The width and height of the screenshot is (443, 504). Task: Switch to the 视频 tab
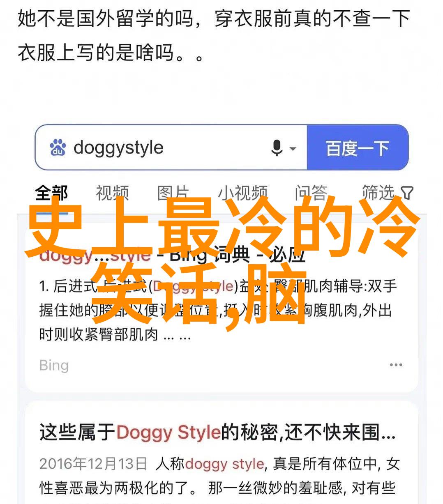(x=112, y=193)
